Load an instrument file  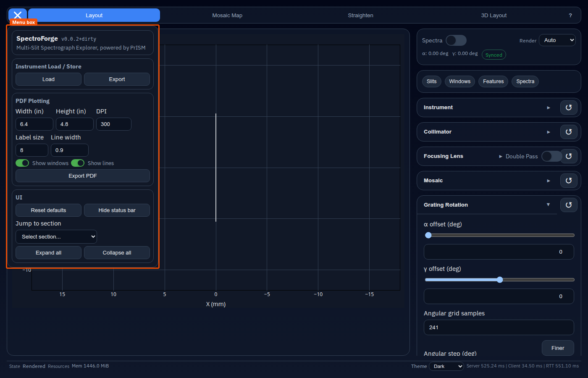(48, 79)
